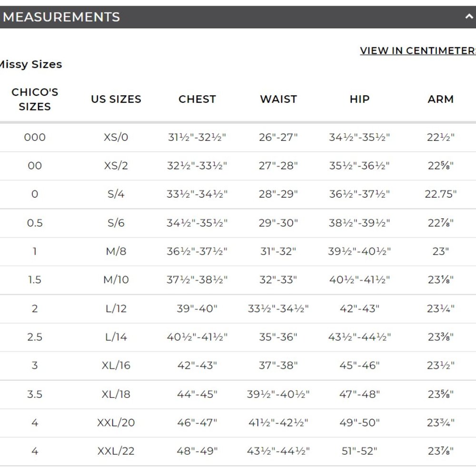Select the 39"-40" chest measurement
This screenshot has width=476, height=476.
pyautogui.click(x=197, y=308)
